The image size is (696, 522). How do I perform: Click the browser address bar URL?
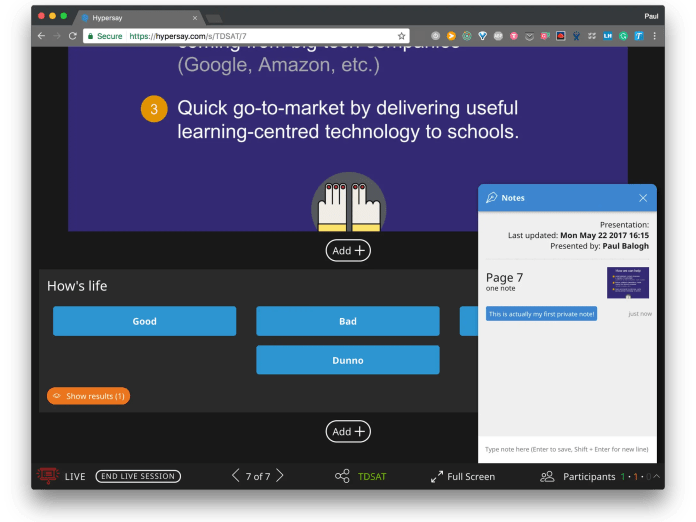point(188,36)
